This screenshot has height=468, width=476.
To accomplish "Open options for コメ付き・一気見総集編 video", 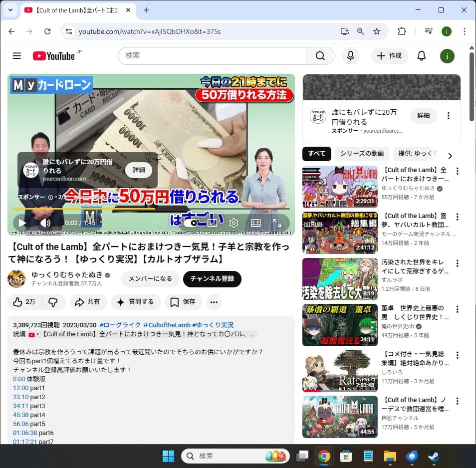I will point(457,355).
